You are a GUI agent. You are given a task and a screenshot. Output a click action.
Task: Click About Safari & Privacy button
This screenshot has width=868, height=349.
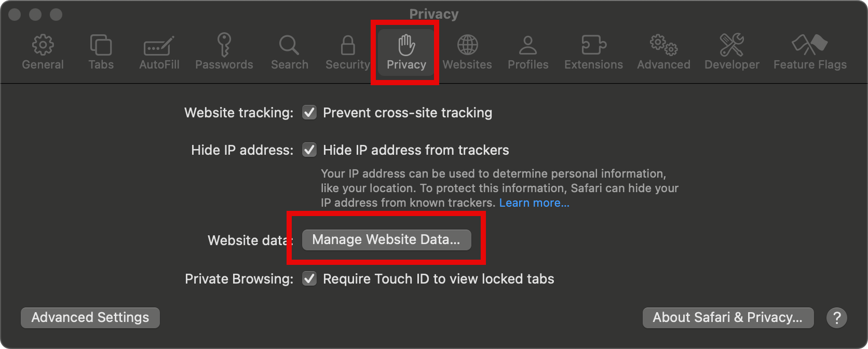pyautogui.click(x=728, y=317)
